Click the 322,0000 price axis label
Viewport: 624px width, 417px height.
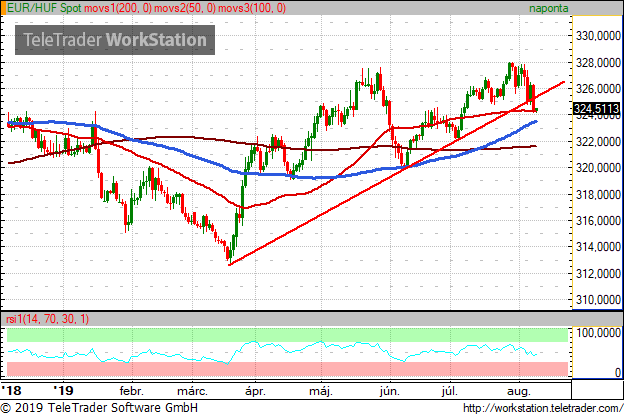598,142
